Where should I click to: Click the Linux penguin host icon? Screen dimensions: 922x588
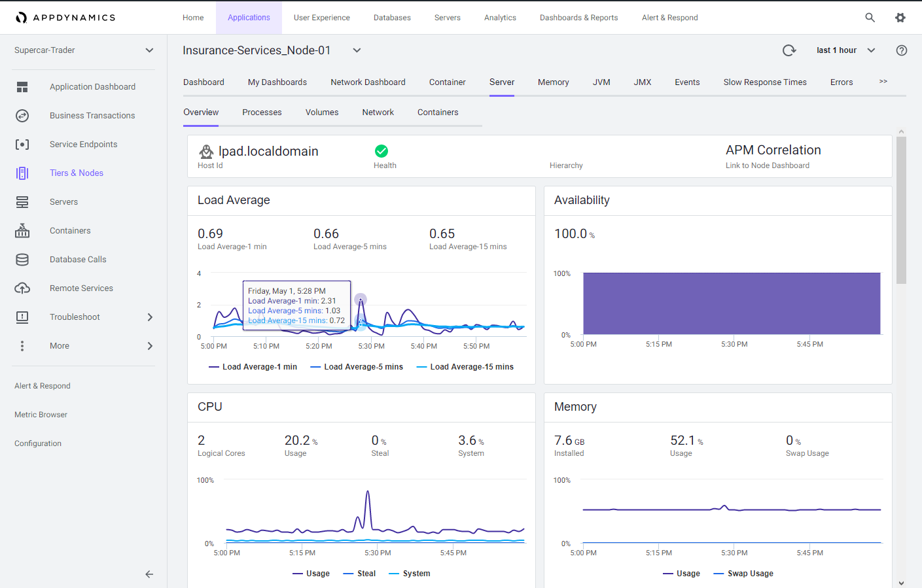(206, 152)
